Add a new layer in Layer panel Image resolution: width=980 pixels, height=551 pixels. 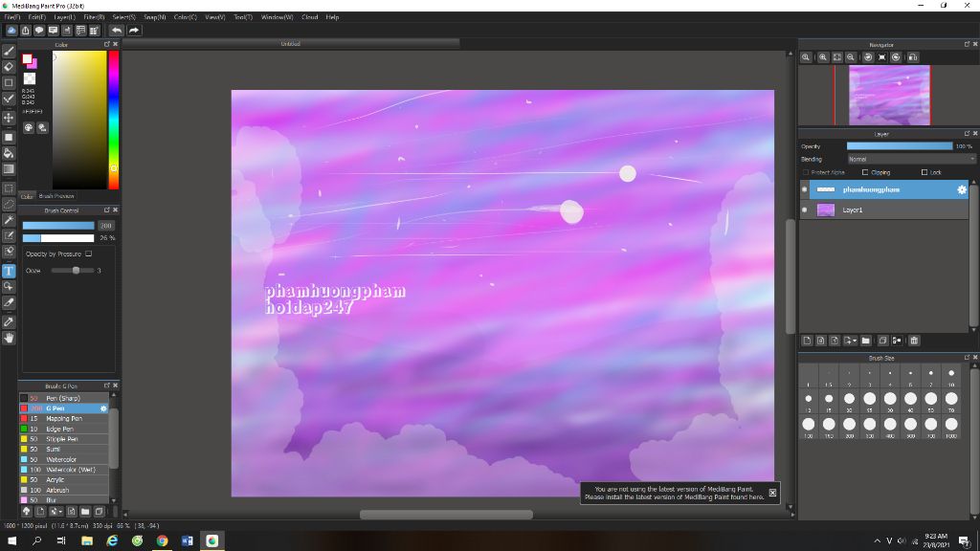coord(807,341)
